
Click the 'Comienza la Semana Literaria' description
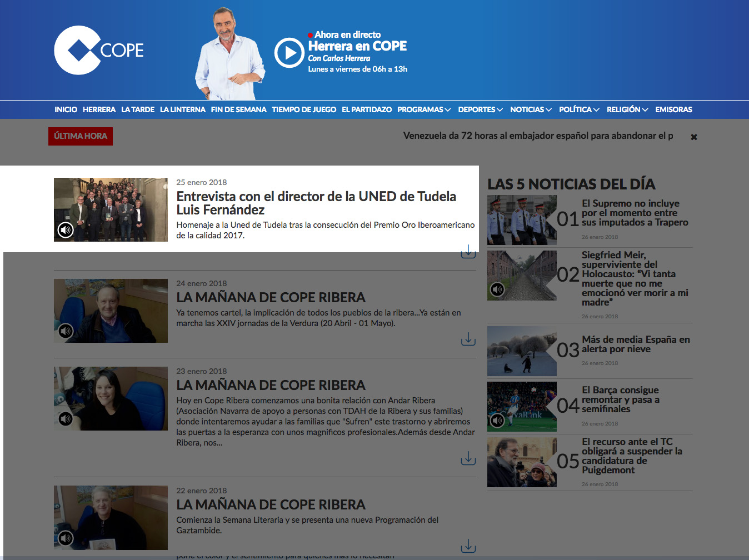click(x=307, y=525)
